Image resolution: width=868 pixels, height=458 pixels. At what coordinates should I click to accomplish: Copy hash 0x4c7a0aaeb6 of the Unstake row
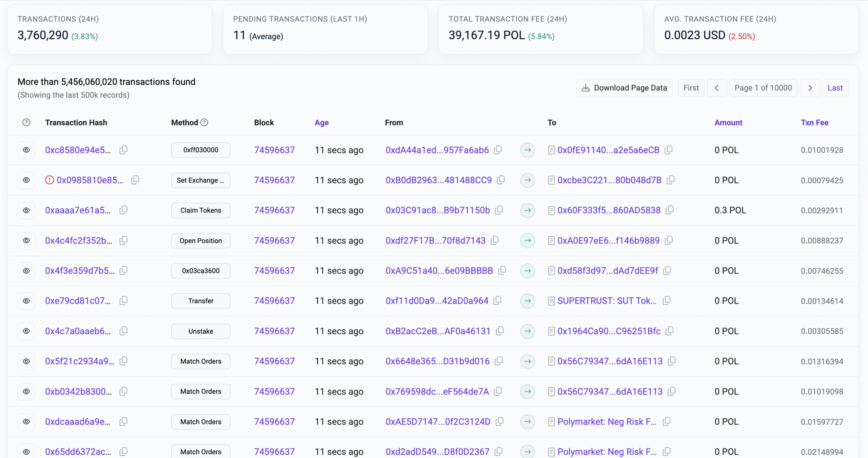click(x=123, y=331)
